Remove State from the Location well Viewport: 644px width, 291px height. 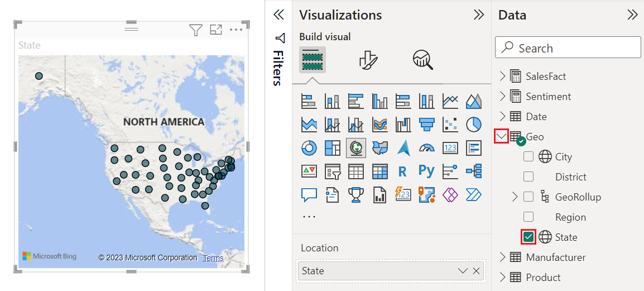tap(476, 271)
